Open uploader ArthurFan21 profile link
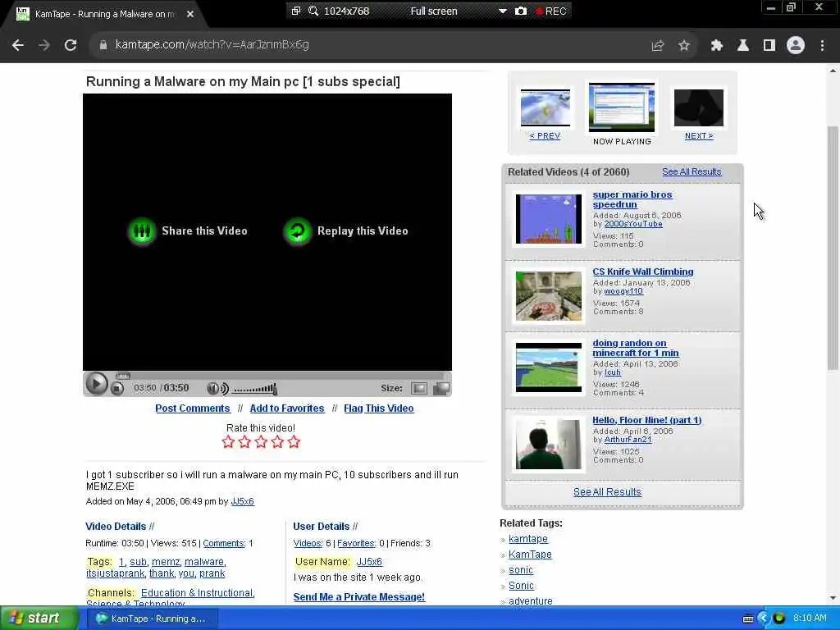Viewport: 840px width, 630px height. point(628,440)
